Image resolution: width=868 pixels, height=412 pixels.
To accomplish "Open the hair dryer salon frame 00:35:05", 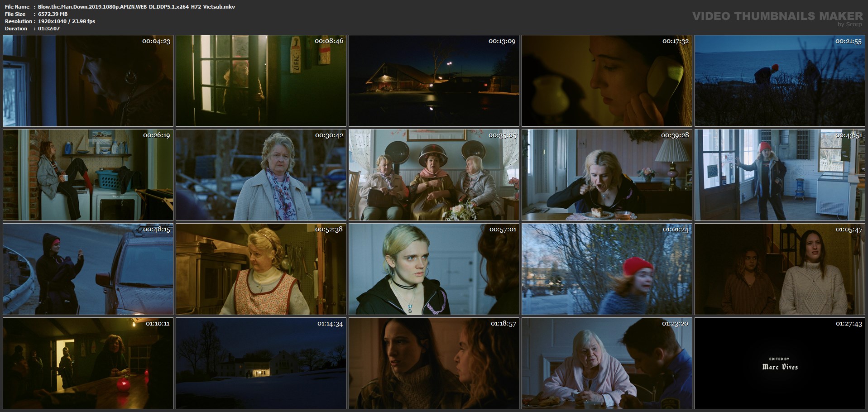I will [x=434, y=175].
